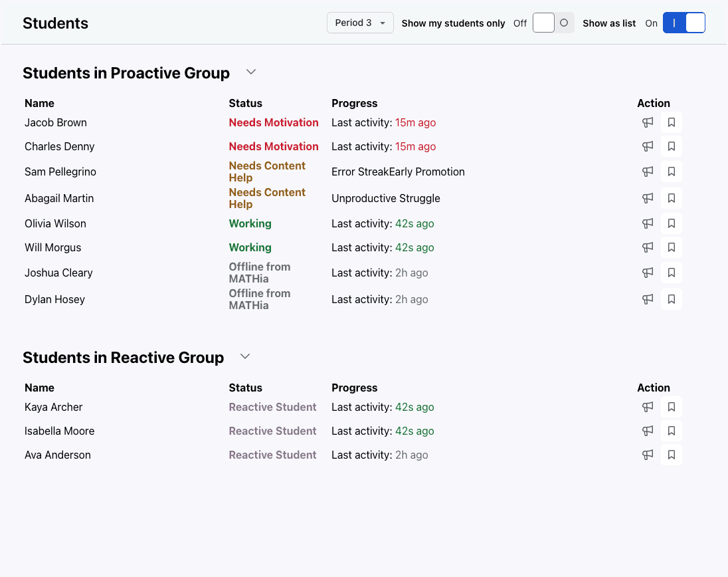Click Reactive Student status for Kaya Archer
The image size is (728, 577).
tap(272, 407)
